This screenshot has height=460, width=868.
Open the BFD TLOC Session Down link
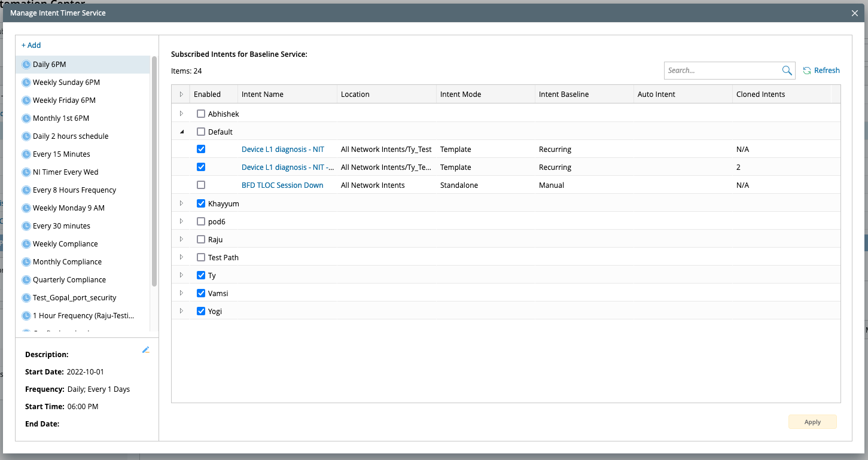[x=282, y=185]
